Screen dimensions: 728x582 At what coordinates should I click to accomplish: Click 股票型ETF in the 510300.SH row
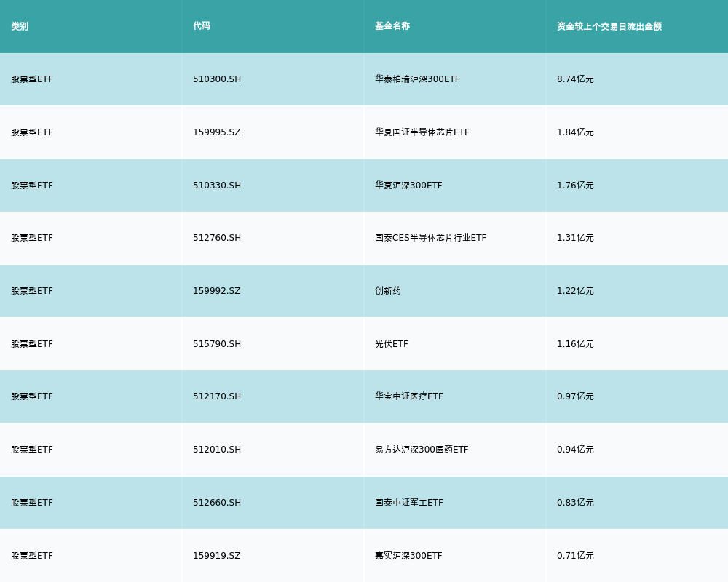click(x=32, y=79)
